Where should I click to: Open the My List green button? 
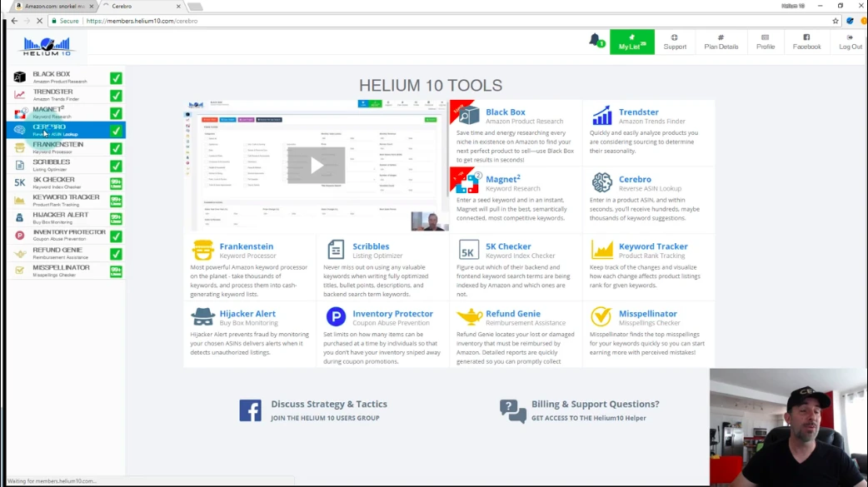[632, 42]
